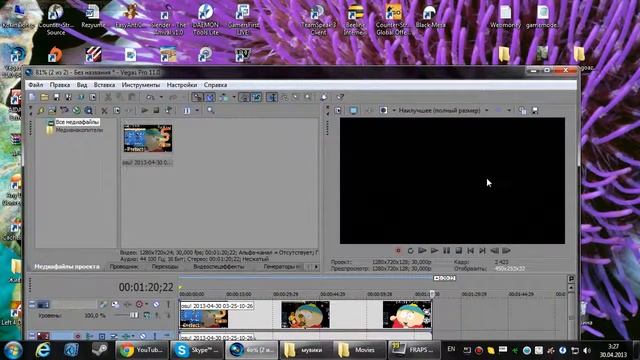Open media properties icon in Project Media toolbar

(x=117, y=111)
